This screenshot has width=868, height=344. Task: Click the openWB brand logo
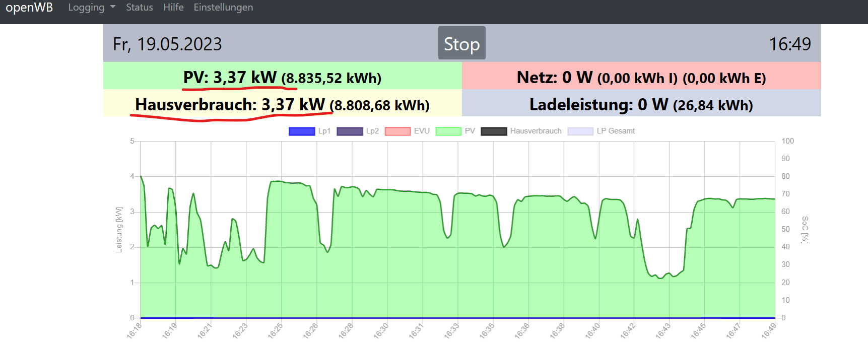click(29, 8)
